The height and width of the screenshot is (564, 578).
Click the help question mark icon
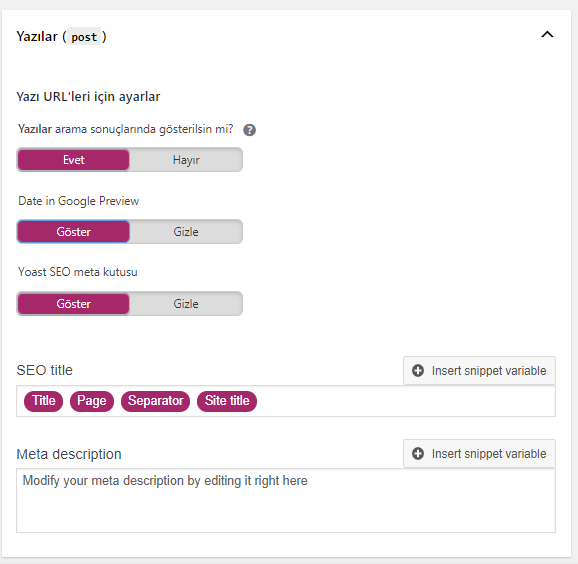click(x=249, y=130)
